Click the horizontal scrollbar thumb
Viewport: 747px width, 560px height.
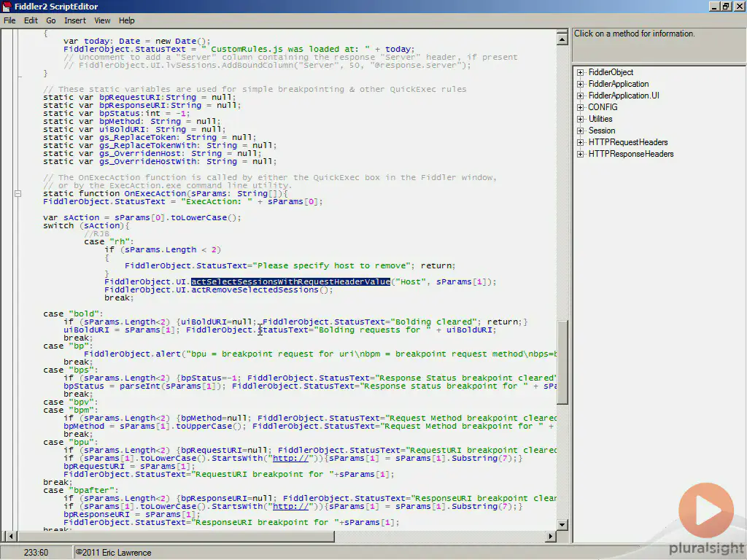tap(176, 536)
